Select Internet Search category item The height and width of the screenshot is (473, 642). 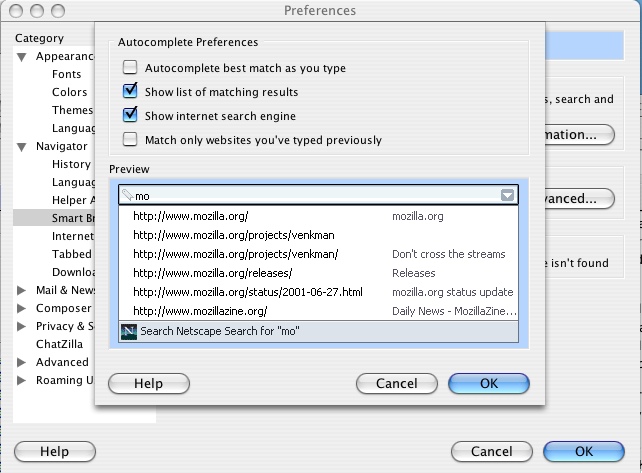click(x=73, y=236)
